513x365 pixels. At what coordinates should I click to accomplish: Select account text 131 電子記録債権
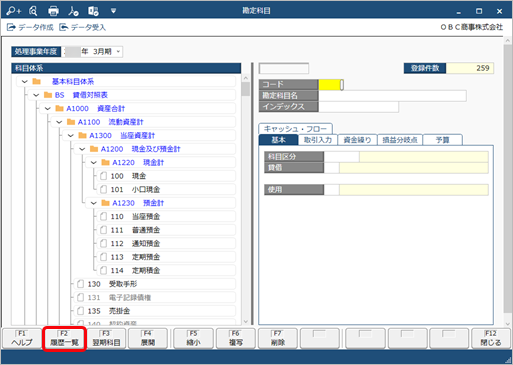point(119,297)
